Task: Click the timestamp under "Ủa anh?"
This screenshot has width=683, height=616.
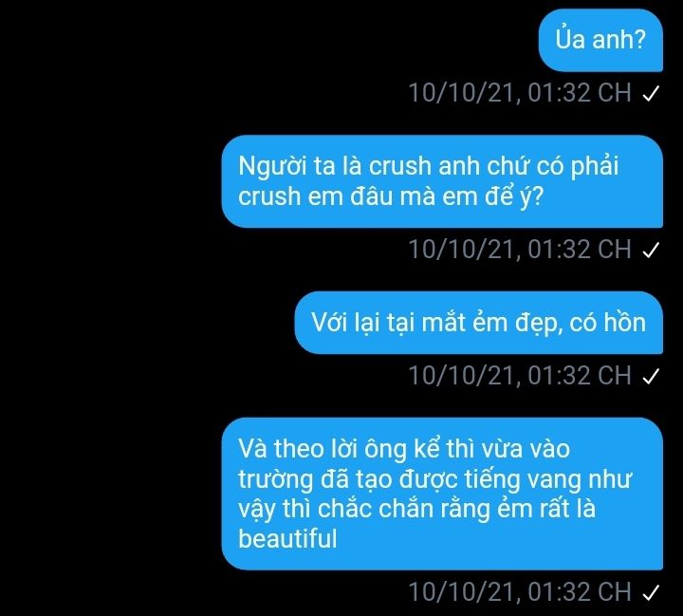Action: click(520, 93)
